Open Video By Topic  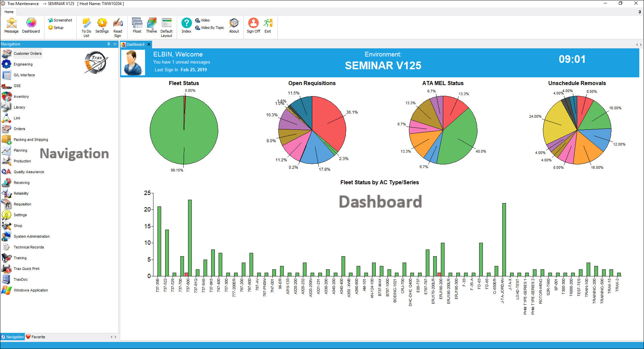pos(210,28)
